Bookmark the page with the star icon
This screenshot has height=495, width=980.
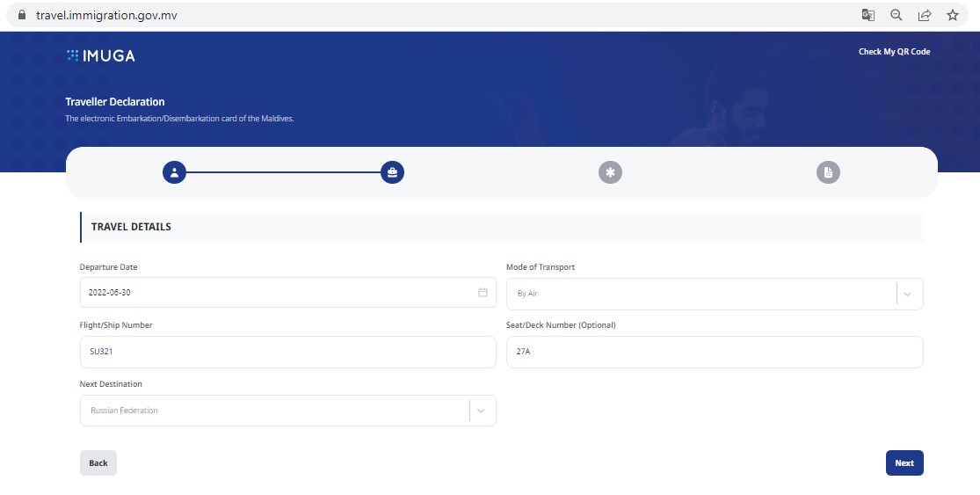coord(952,15)
